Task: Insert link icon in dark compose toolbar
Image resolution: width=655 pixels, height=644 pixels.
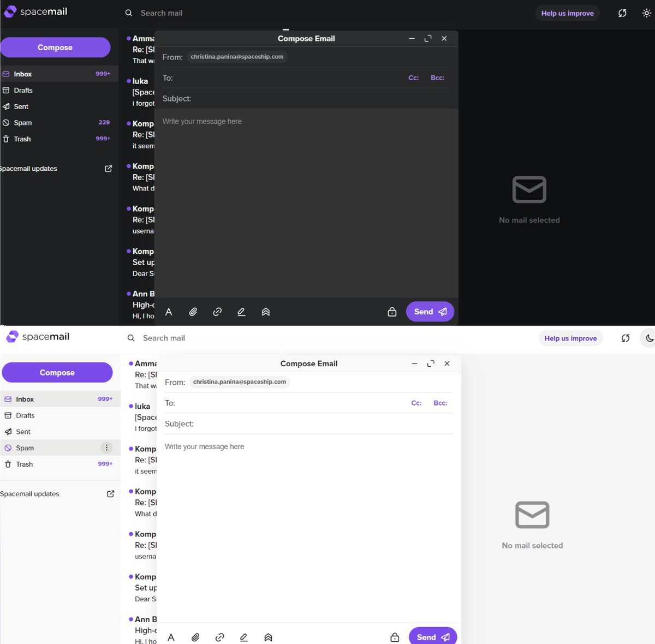Action: point(217,312)
